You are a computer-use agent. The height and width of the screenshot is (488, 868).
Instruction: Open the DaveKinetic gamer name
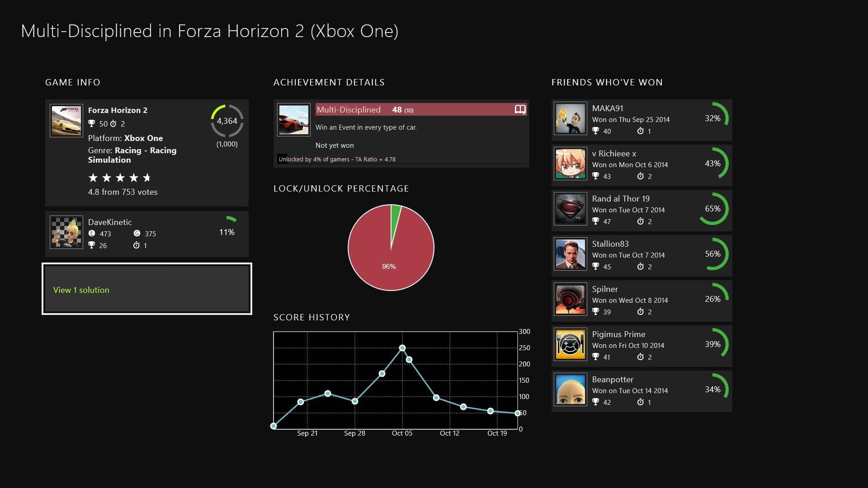tap(110, 222)
